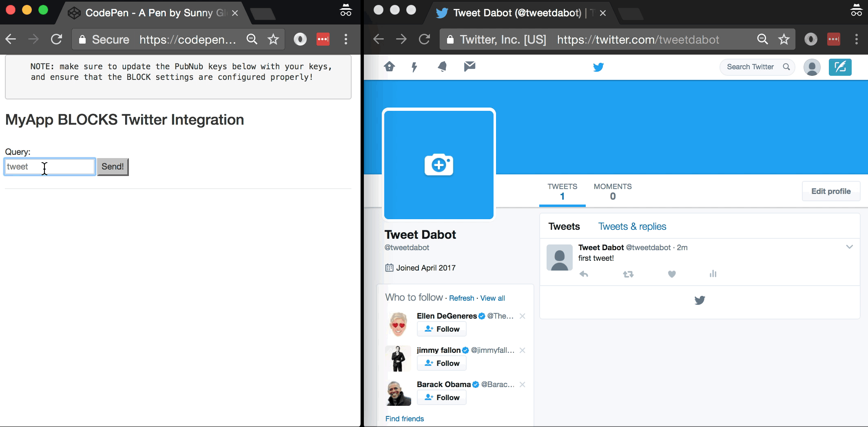Retweet the 'first tweet!' post
Screen dimensions: 868x427
[x=628, y=274]
